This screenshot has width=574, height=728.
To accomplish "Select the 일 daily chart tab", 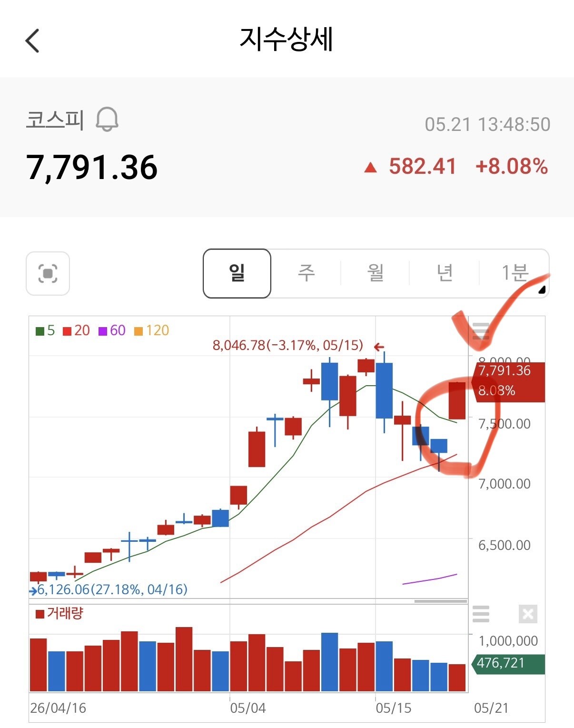I will [x=237, y=273].
